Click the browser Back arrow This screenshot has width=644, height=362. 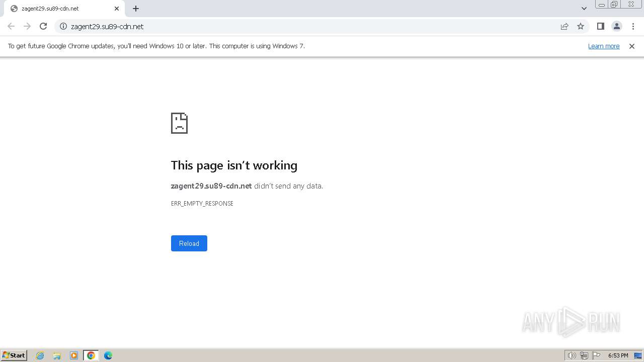click(11, 26)
